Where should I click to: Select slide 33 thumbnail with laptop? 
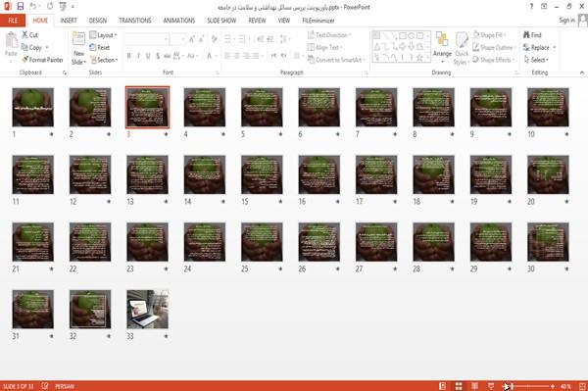pyautogui.click(x=147, y=309)
